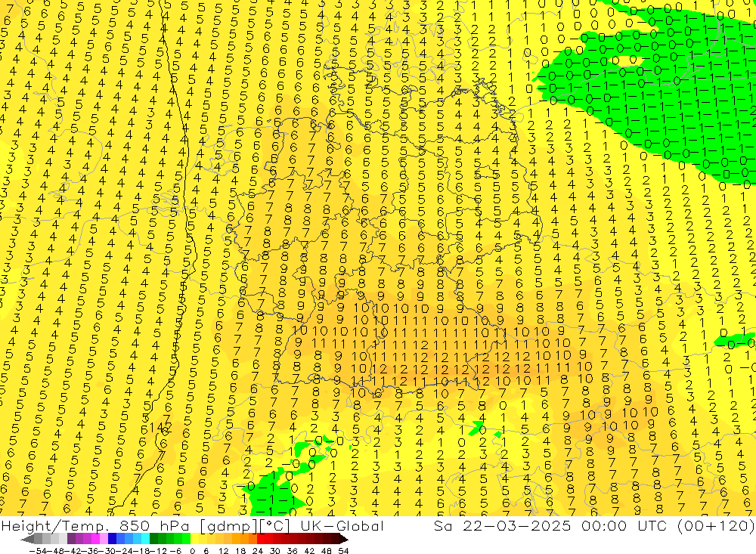
Task: Click the '0' legend scale value
Action: 192,551
